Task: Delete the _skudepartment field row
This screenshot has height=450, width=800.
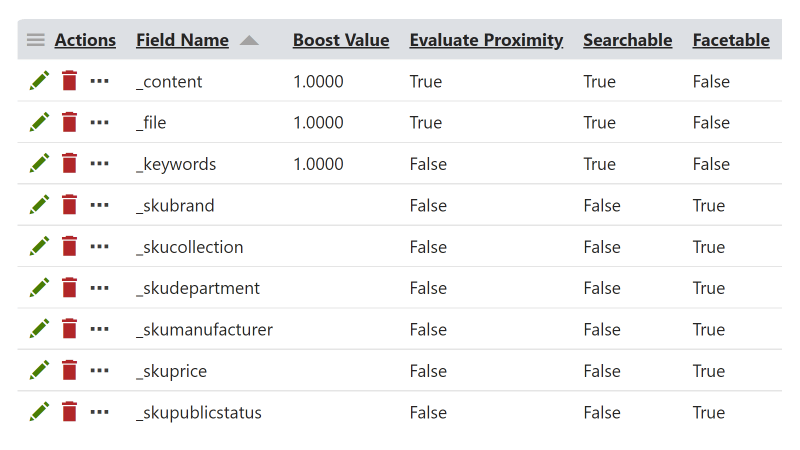Action: [69, 288]
